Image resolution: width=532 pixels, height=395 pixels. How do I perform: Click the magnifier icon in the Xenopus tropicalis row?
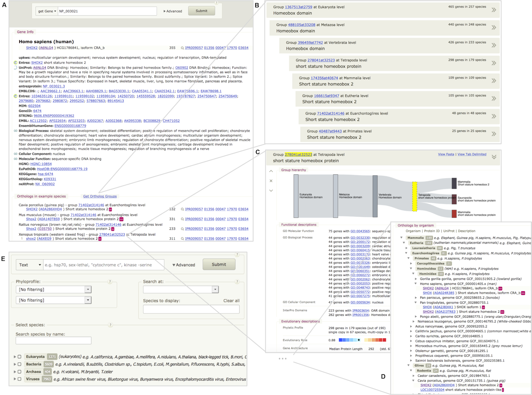(182, 239)
